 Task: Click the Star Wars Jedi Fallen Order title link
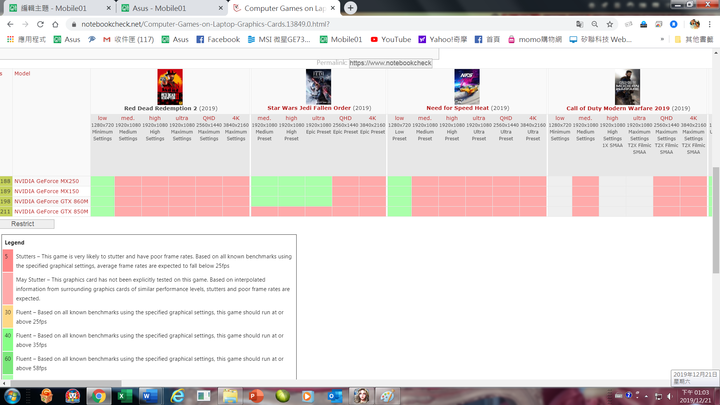(309, 108)
